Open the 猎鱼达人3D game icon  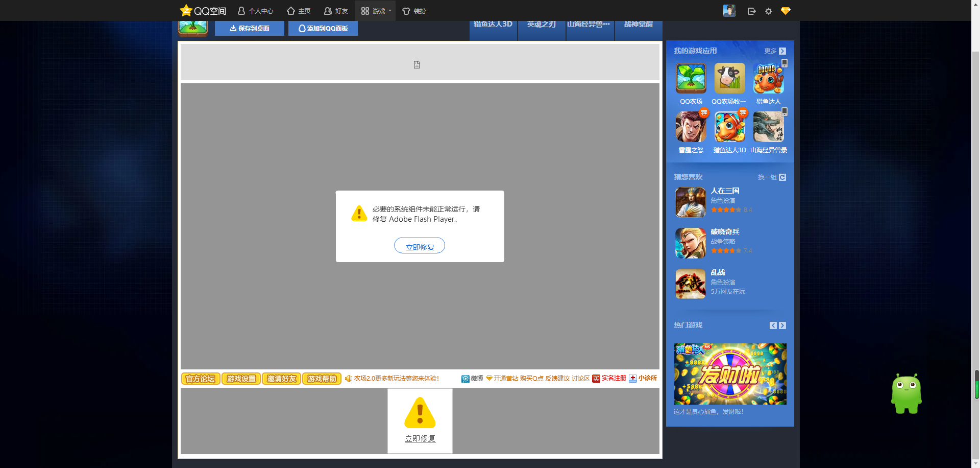(730, 127)
